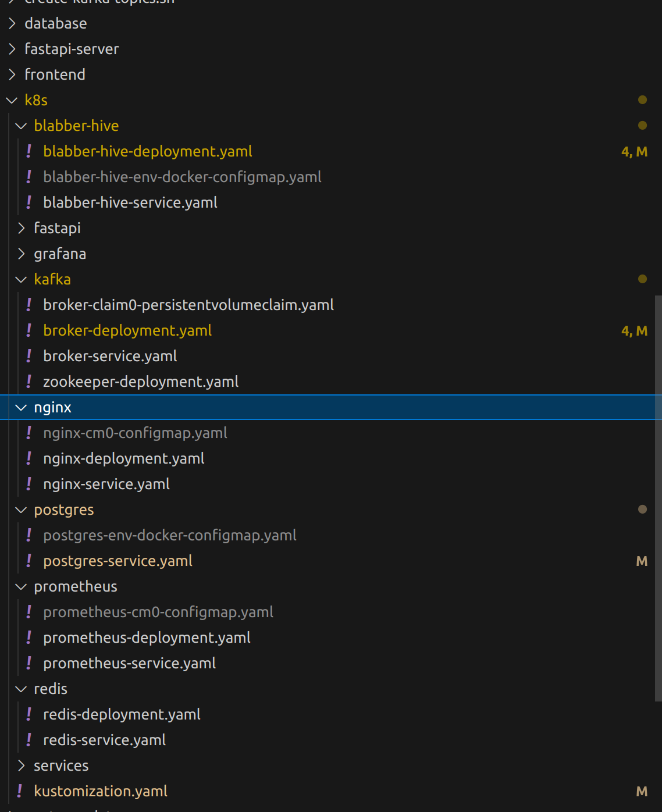Click YAML icon of kustomization.yaml
The height and width of the screenshot is (812, 662).
(20, 791)
